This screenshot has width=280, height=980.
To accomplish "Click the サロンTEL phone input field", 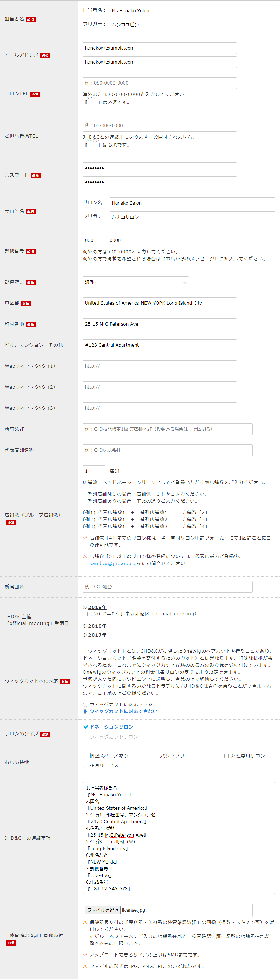I will 160,83.
